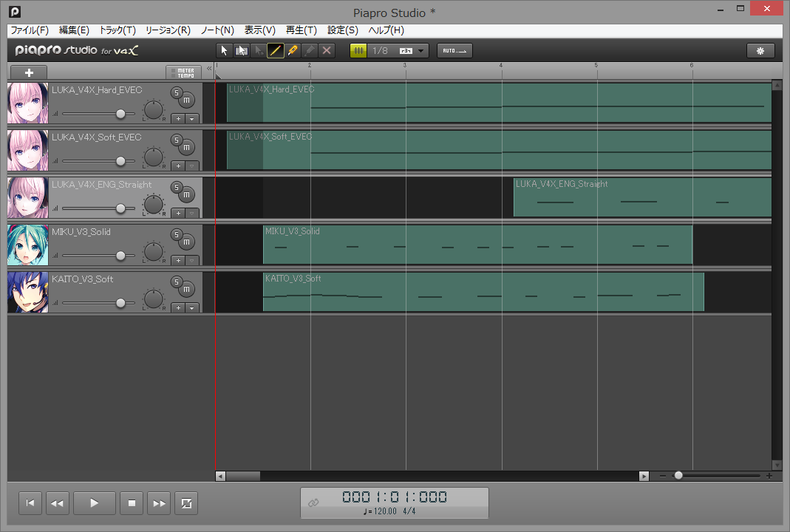Open the 編集(E) menu
Image resolution: width=790 pixels, height=532 pixels.
(x=74, y=30)
